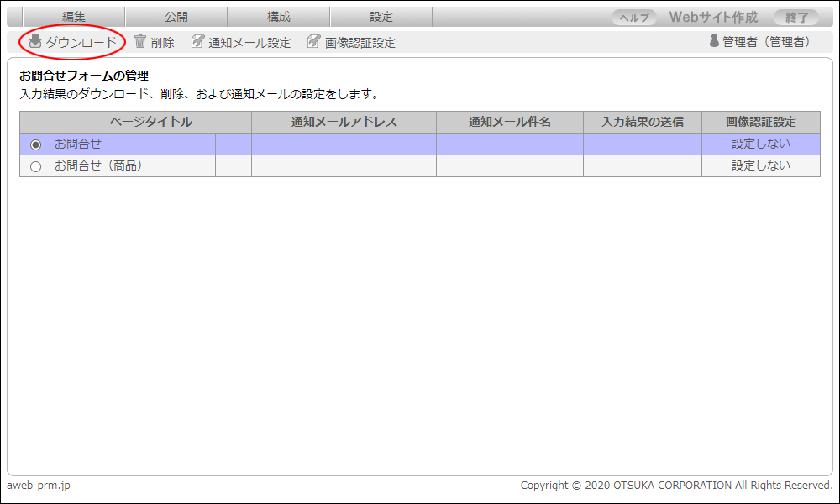Click 設定しない in the お問合せ（商品） row

(760, 165)
